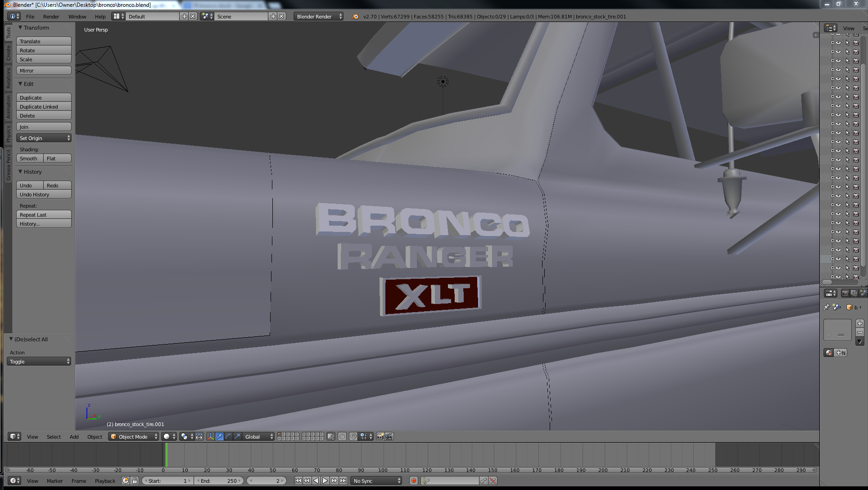The height and width of the screenshot is (490, 868).
Task: Click the Duplicate Linked button
Action: click(x=44, y=107)
